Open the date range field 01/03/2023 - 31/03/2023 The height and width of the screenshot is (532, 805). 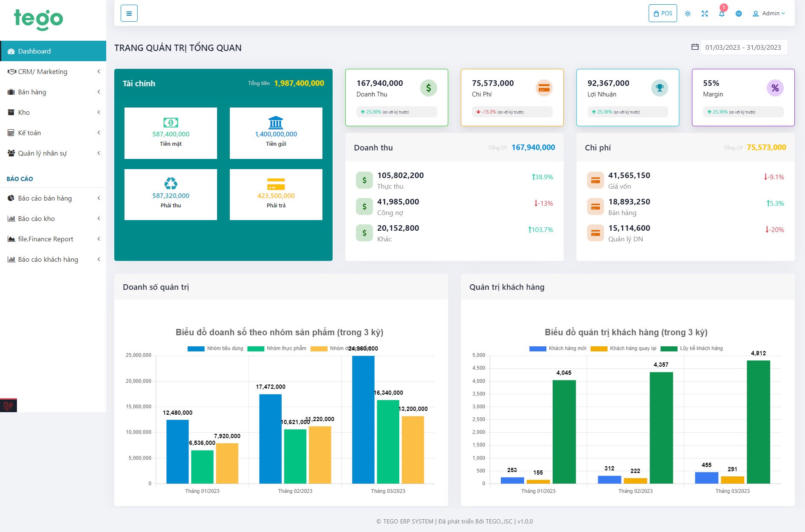click(x=743, y=47)
